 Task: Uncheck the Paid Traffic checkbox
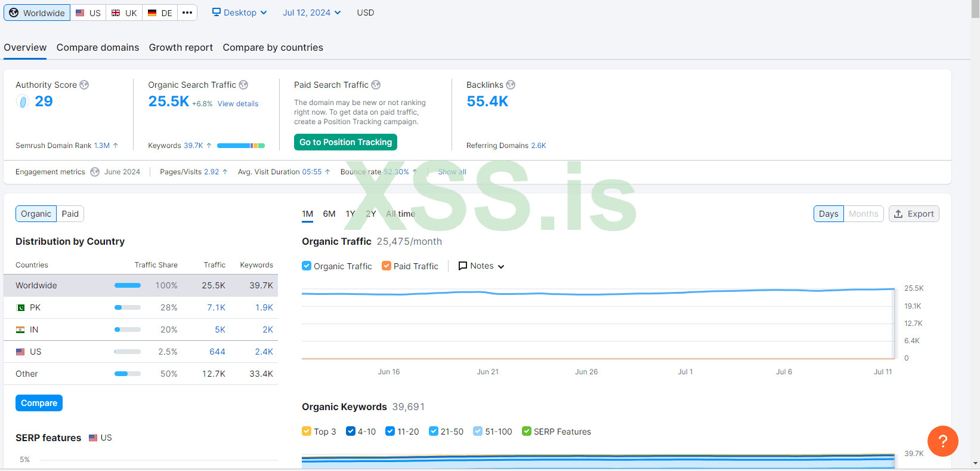click(x=387, y=266)
